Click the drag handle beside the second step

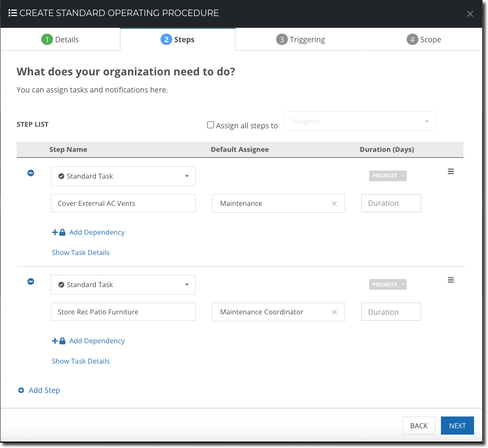(451, 280)
